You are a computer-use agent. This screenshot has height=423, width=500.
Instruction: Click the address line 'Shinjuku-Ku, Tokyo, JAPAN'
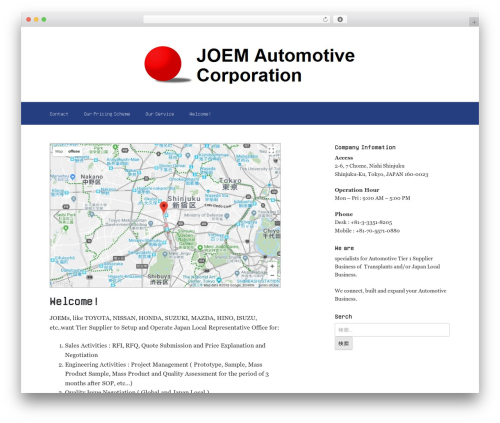pos(381,174)
